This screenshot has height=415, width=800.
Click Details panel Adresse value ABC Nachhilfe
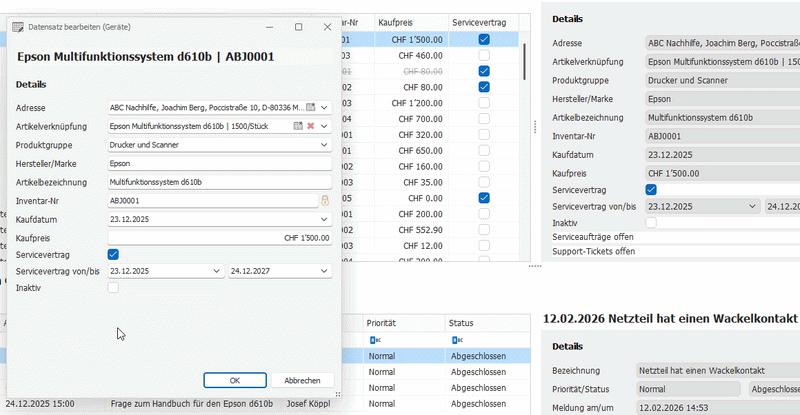coord(722,43)
